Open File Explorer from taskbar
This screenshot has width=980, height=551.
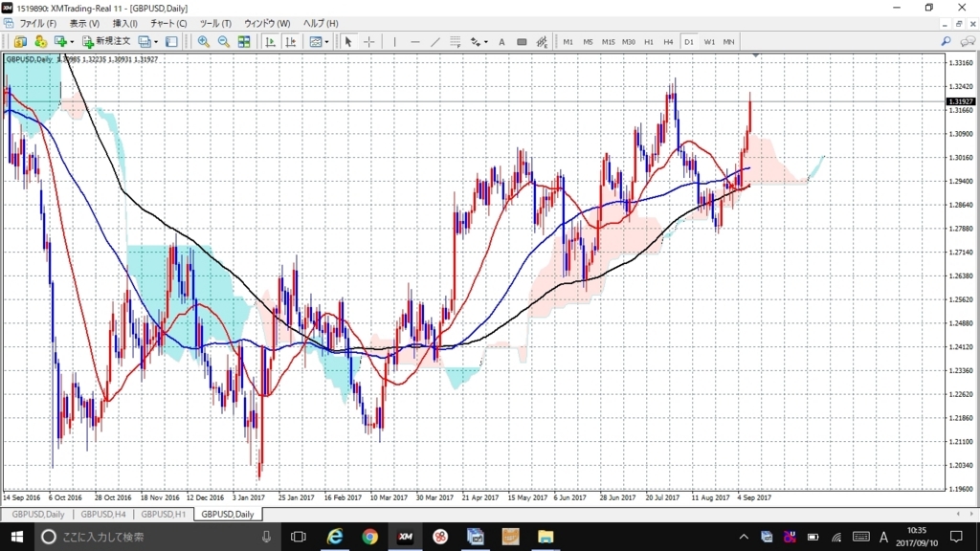(x=545, y=537)
